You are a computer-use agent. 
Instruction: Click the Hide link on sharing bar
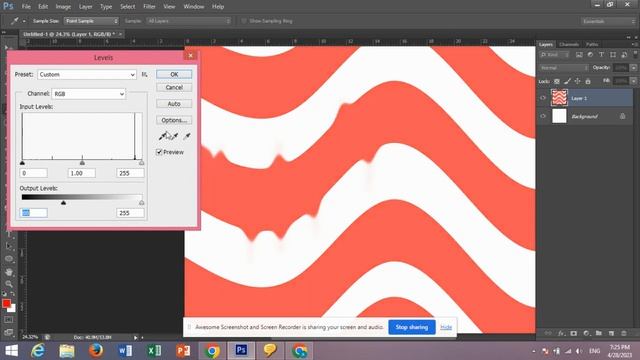[x=446, y=327]
